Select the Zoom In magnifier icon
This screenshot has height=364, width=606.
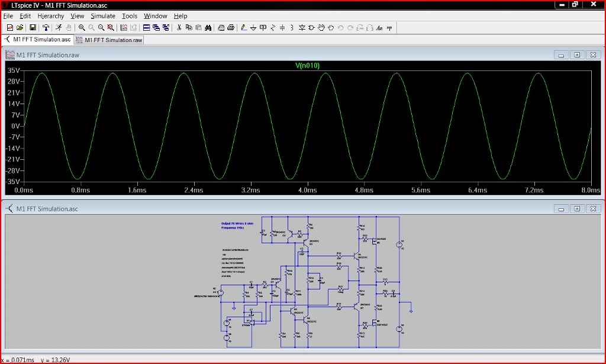(82, 27)
